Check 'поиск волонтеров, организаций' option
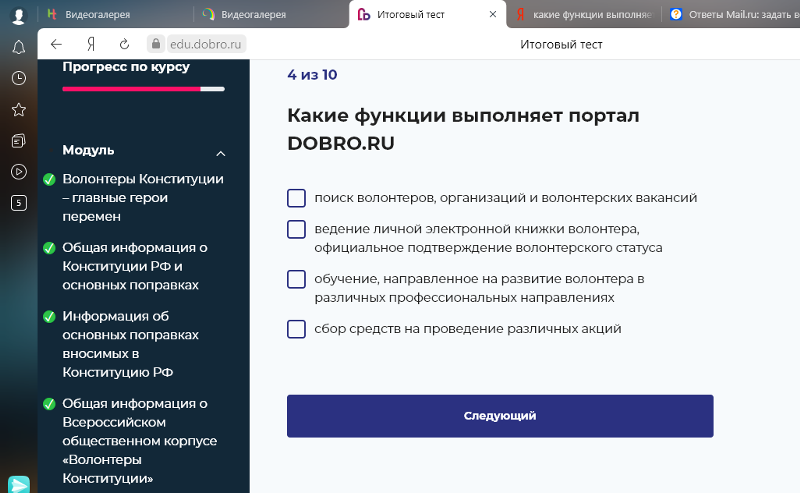Viewport: 800px width, 493px height. (296, 198)
